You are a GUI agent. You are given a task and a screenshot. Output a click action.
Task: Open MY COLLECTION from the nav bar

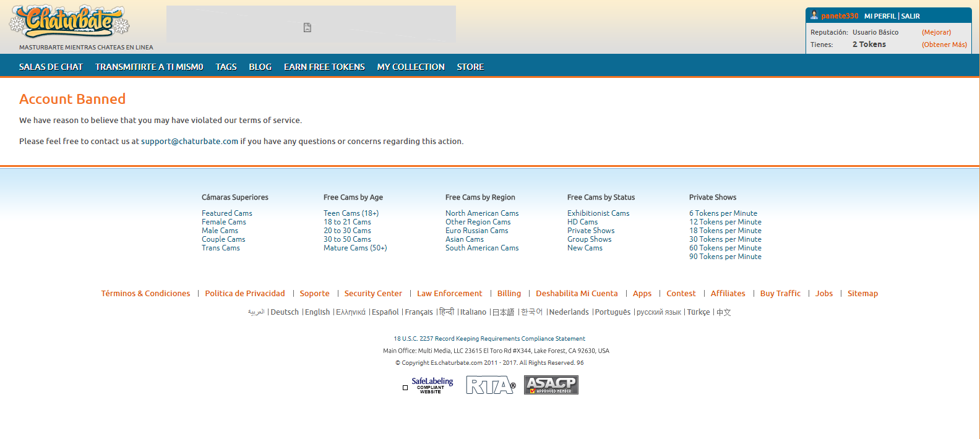coord(411,67)
